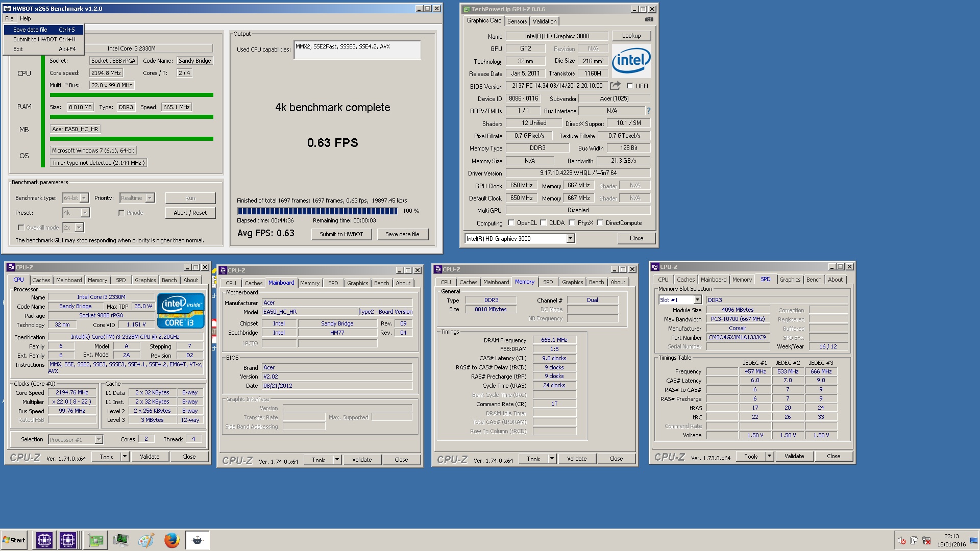Screen dimensions: 980x551
Task: Open the first CPU-Z taskbar icon
Action: [44, 540]
